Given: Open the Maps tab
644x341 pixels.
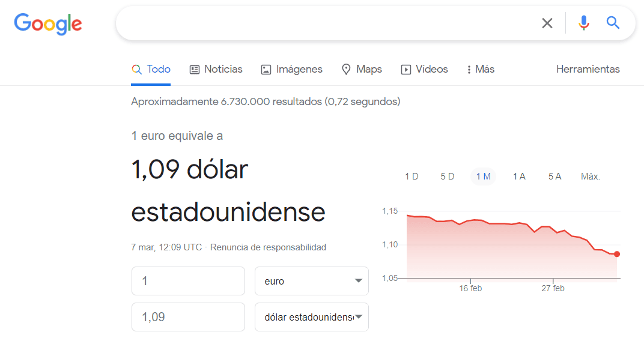Looking at the screenshot, I should (x=362, y=70).
